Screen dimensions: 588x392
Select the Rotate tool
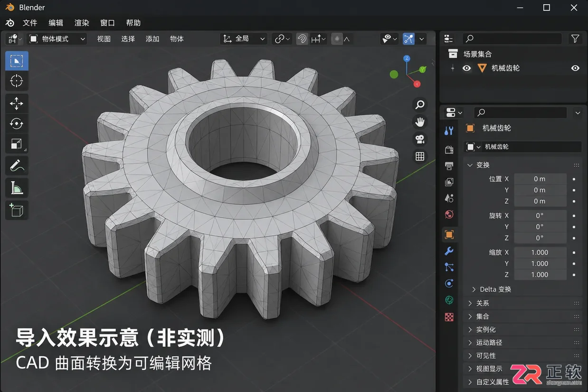pyautogui.click(x=17, y=124)
